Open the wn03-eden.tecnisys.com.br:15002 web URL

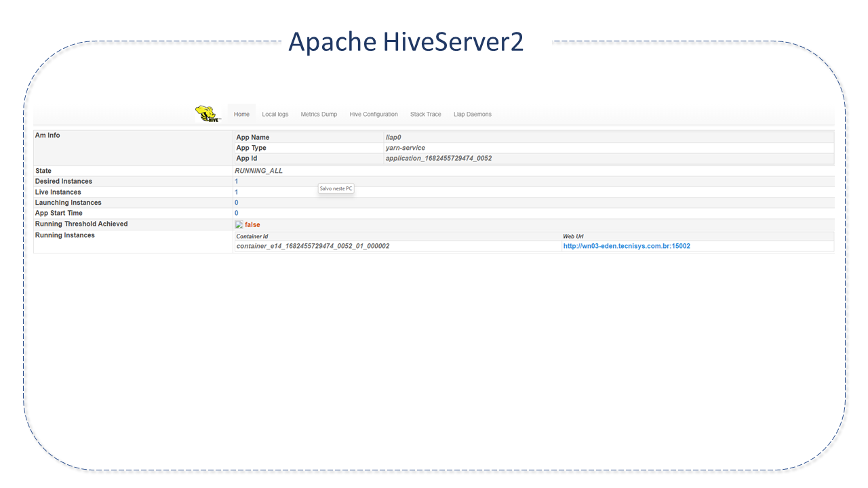(627, 246)
